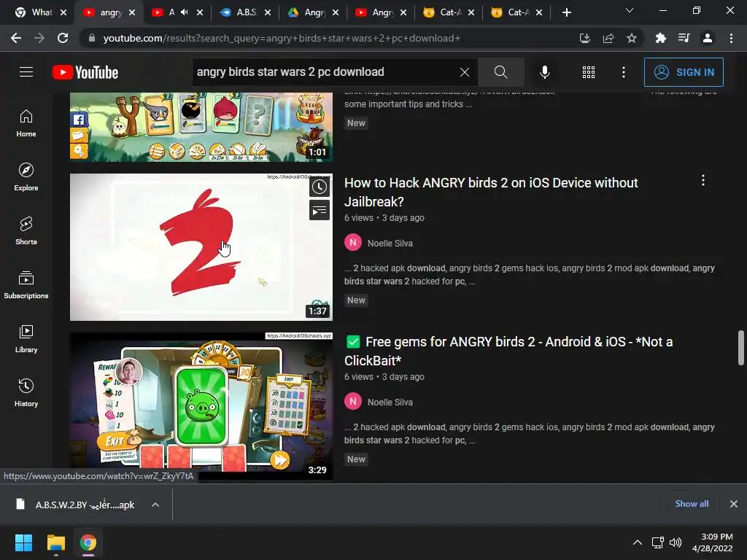Open Shorts in sidebar
Image resolution: width=747 pixels, height=560 pixels.
26,231
